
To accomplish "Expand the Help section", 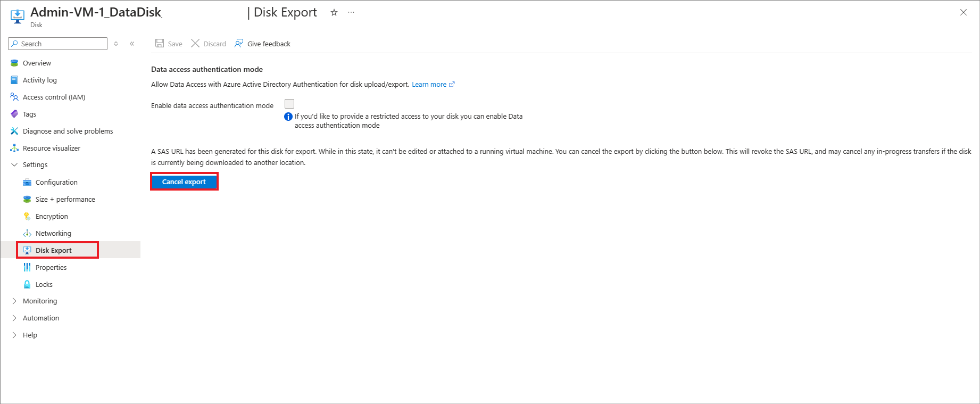I will [x=14, y=335].
